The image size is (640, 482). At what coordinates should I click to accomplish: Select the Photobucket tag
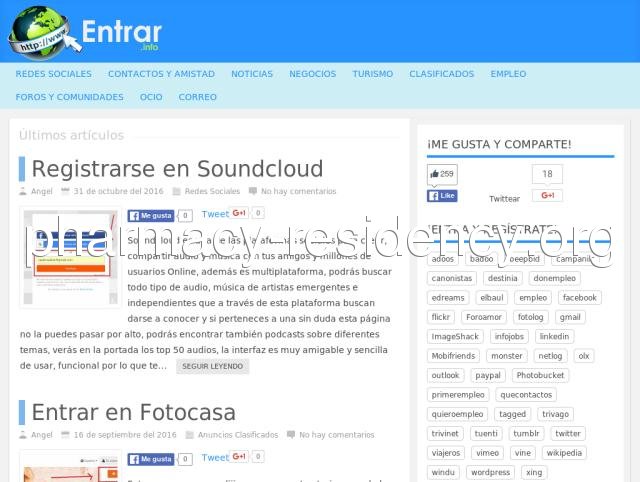coord(540,375)
